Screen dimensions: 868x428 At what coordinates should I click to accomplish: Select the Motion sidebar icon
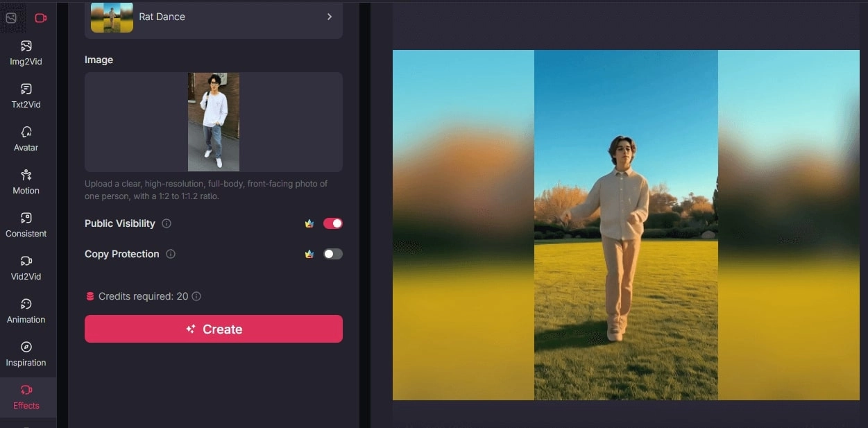click(x=26, y=182)
